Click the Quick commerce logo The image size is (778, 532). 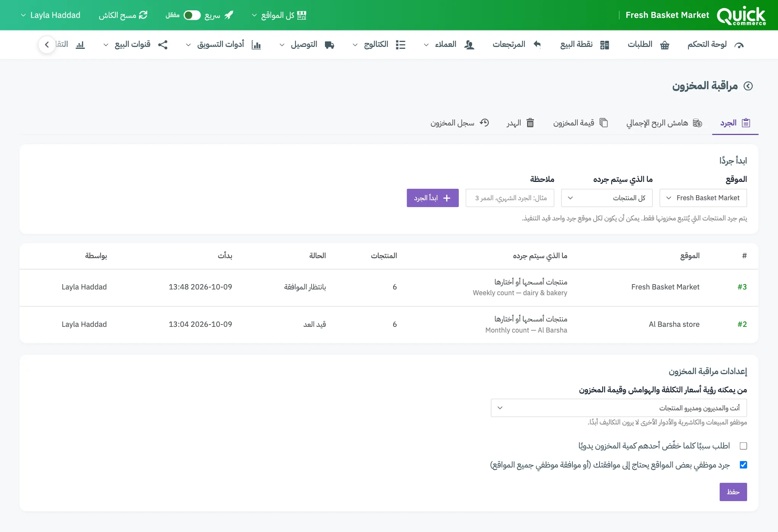coord(741,15)
